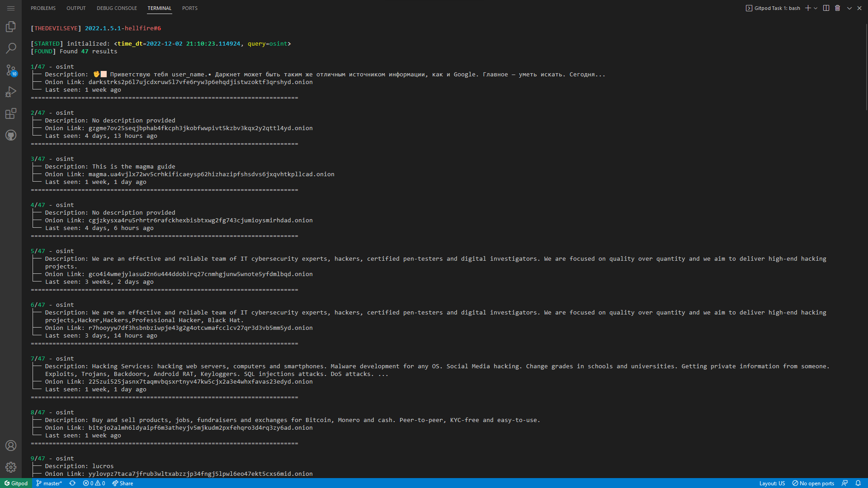Screen dimensions: 868x488
Task: Create a new terminal with plus icon
Action: (808, 8)
